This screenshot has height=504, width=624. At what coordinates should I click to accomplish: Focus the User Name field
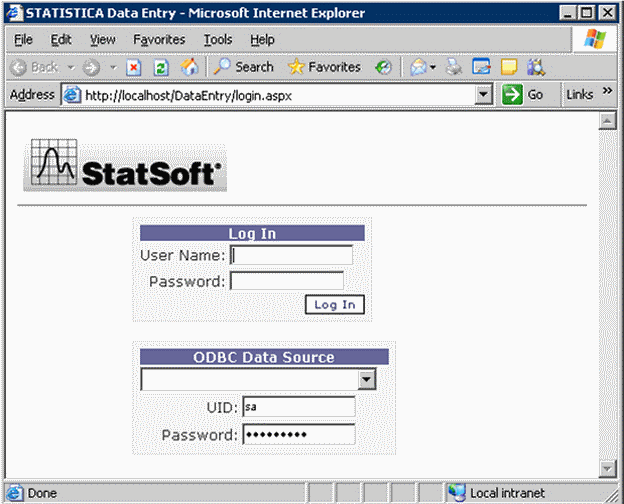point(291,255)
